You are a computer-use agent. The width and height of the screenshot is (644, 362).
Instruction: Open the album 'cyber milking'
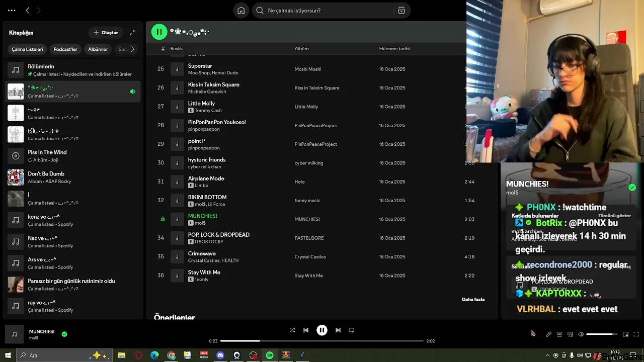point(308,163)
